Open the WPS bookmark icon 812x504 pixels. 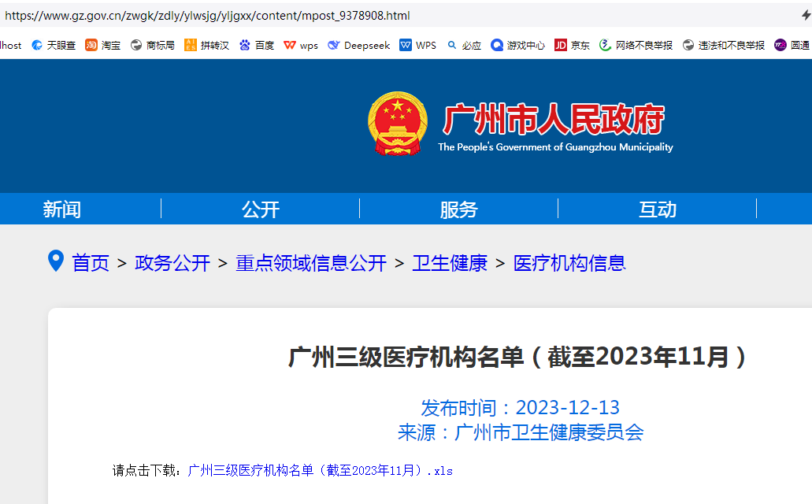coord(406,45)
